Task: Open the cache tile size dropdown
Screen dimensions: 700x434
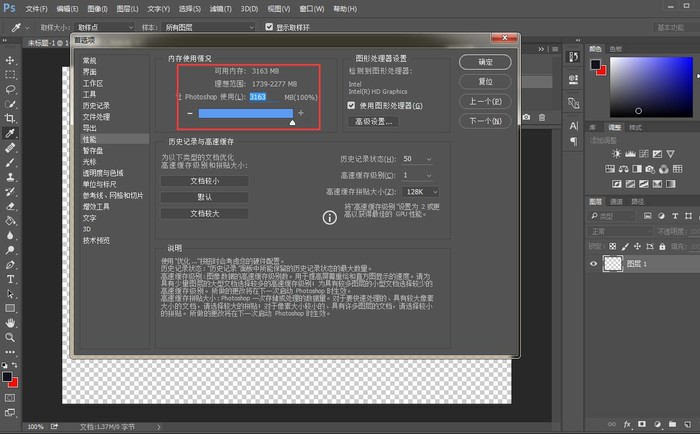Action: (x=420, y=192)
